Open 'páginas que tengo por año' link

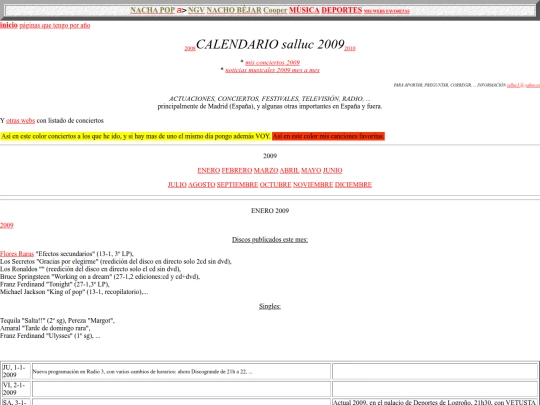(x=55, y=25)
